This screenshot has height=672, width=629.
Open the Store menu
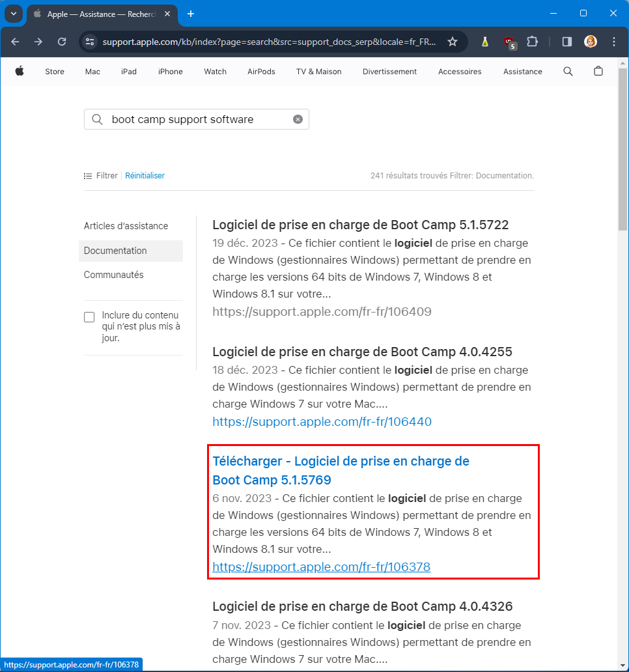55,72
